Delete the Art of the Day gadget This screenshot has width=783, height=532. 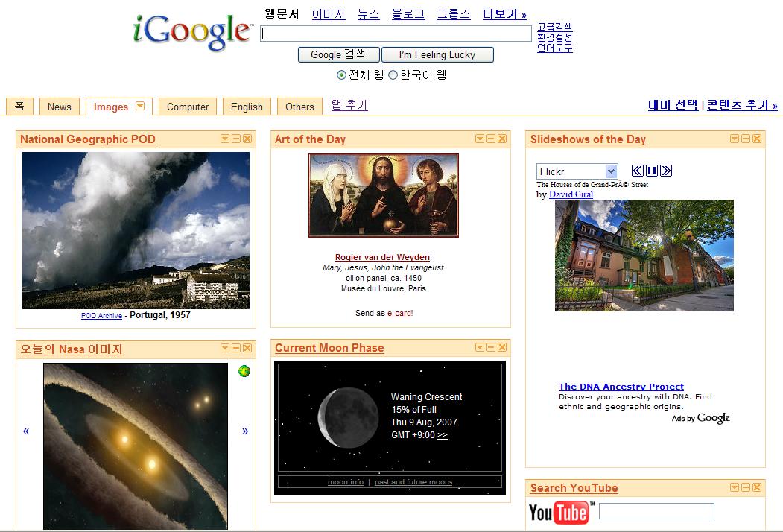pyautogui.click(x=502, y=139)
